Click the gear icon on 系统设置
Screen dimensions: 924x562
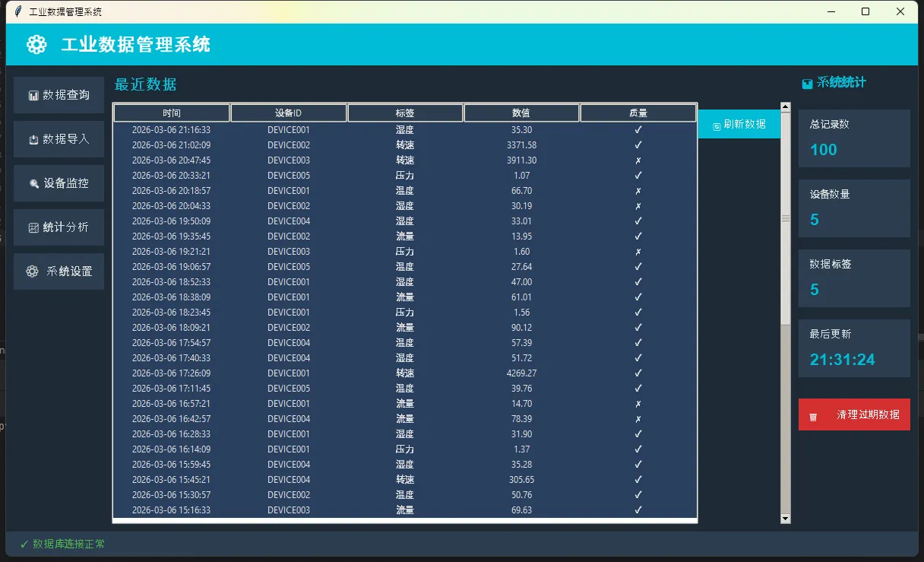32,271
